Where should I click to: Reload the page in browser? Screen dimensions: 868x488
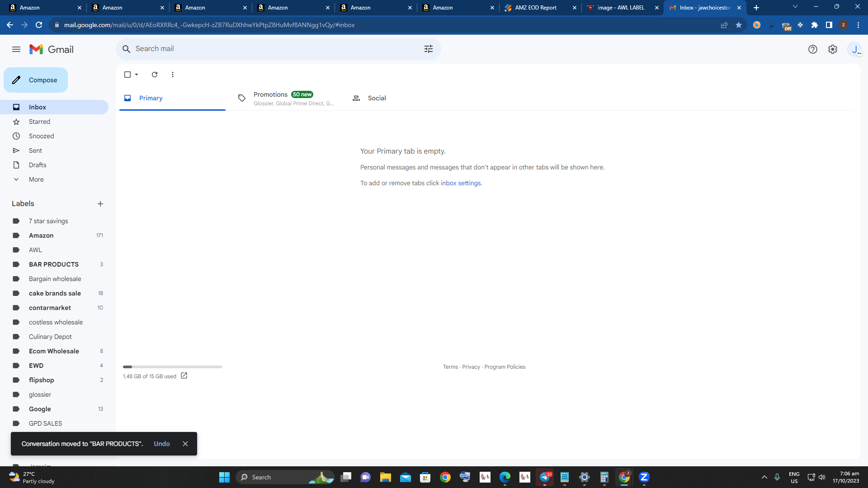(x=39, y=25)
